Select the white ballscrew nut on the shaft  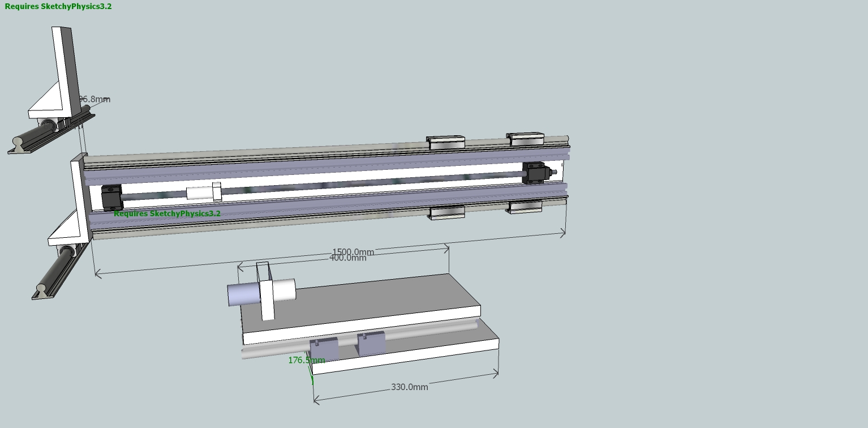click(203, 192)
